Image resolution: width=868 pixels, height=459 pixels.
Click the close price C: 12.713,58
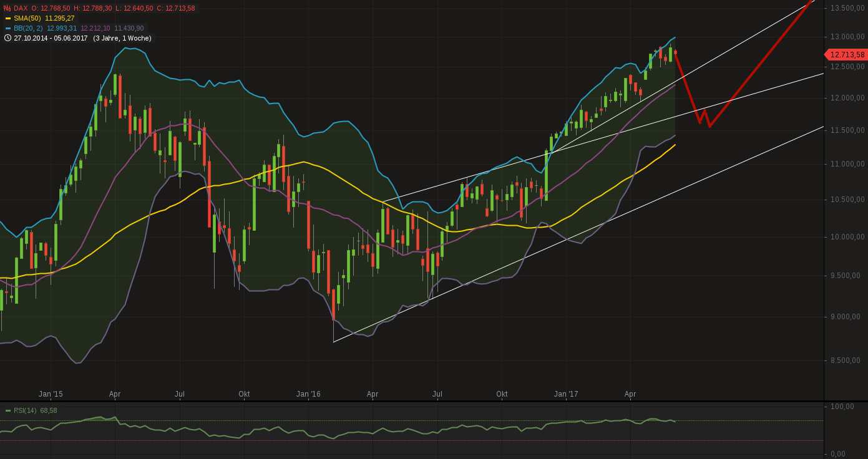pyautogui.click(x=176, y=8)
